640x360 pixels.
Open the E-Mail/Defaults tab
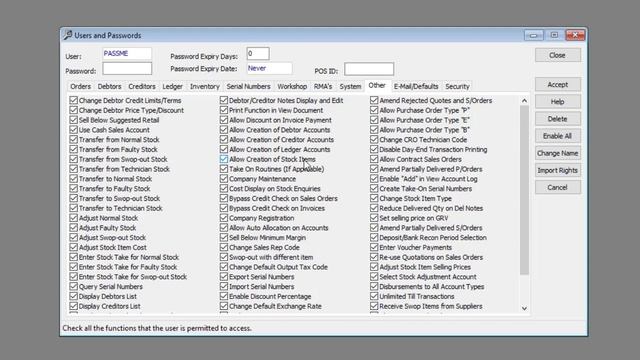point(416,87)
